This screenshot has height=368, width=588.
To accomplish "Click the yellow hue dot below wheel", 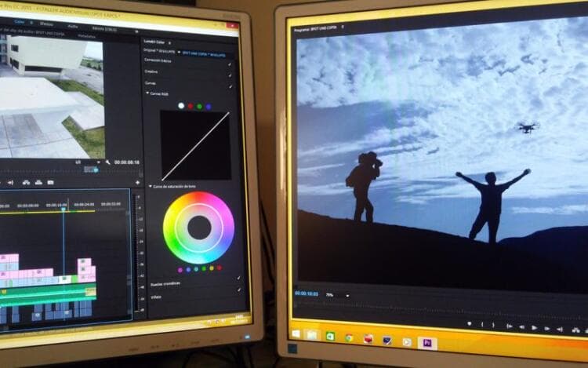I will (x=212, y=268).
